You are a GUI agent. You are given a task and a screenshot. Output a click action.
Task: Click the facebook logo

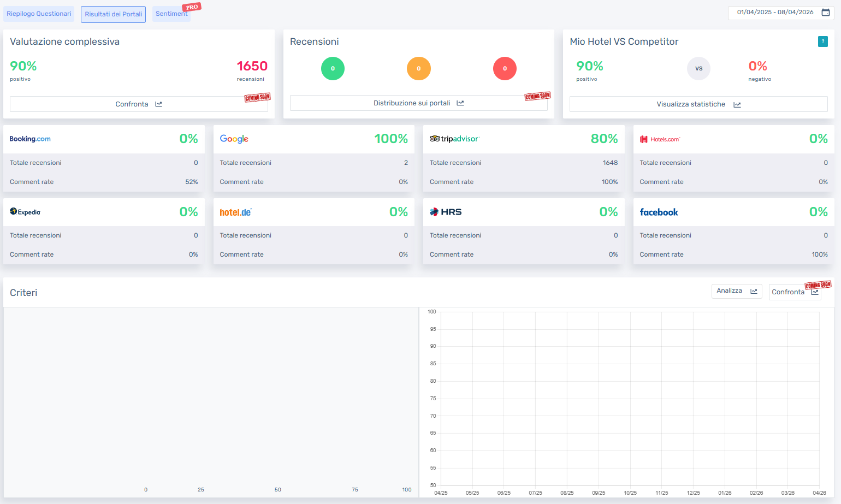tap(659, 212)
